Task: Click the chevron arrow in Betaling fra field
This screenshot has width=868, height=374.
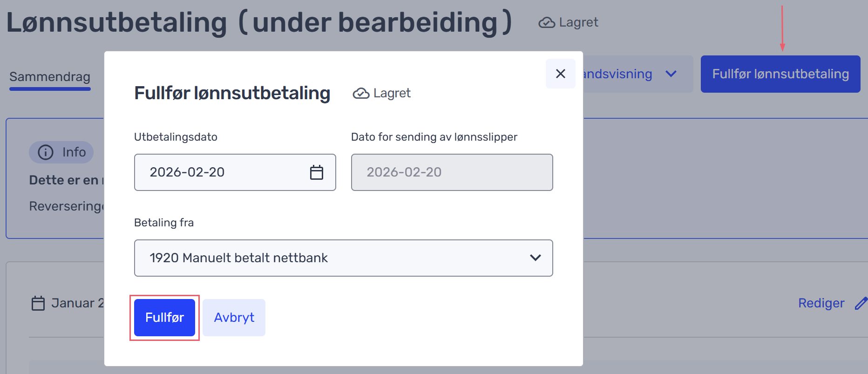Action: click(536, 258)
